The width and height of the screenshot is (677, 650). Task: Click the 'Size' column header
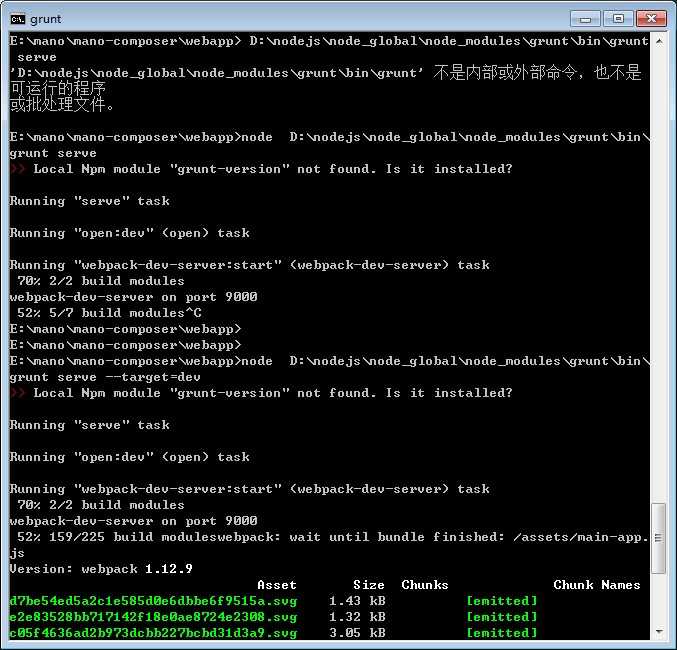click(x=369, y=585)
